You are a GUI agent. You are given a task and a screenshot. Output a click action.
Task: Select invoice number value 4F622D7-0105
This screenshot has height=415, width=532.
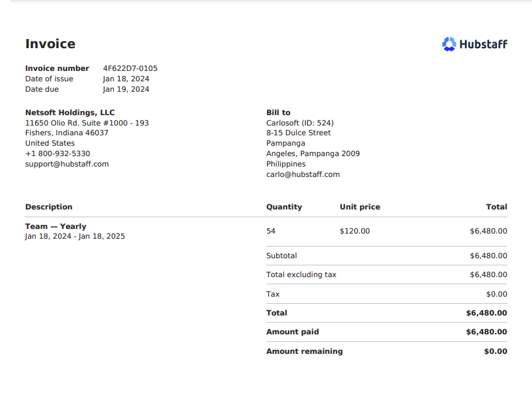[x=130, y=68]
